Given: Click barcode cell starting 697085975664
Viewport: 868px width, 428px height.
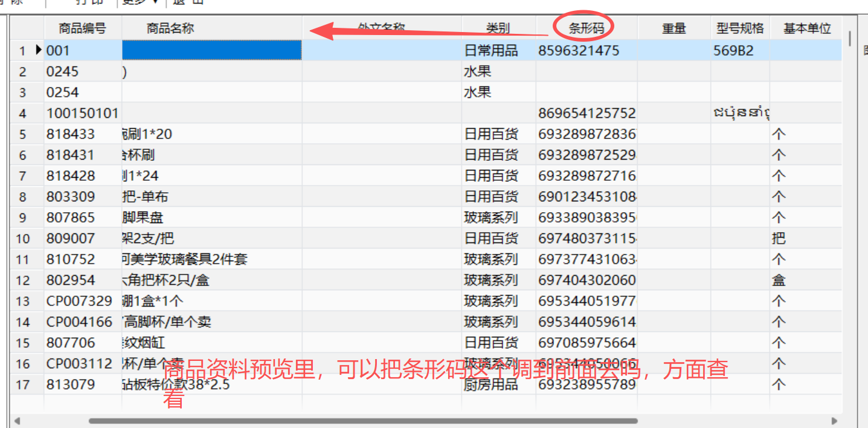Looking at the screenshot, I should [x=587, y=343].
